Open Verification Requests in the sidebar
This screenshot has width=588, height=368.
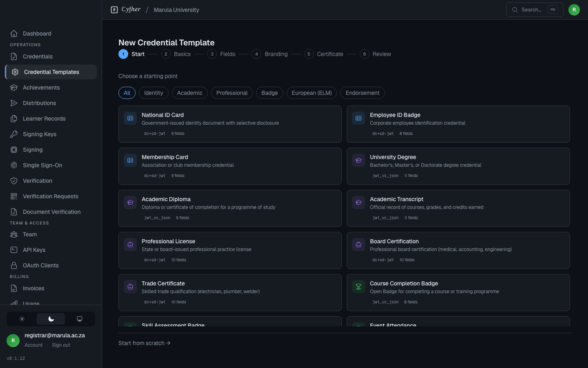(x=51, y=196)
